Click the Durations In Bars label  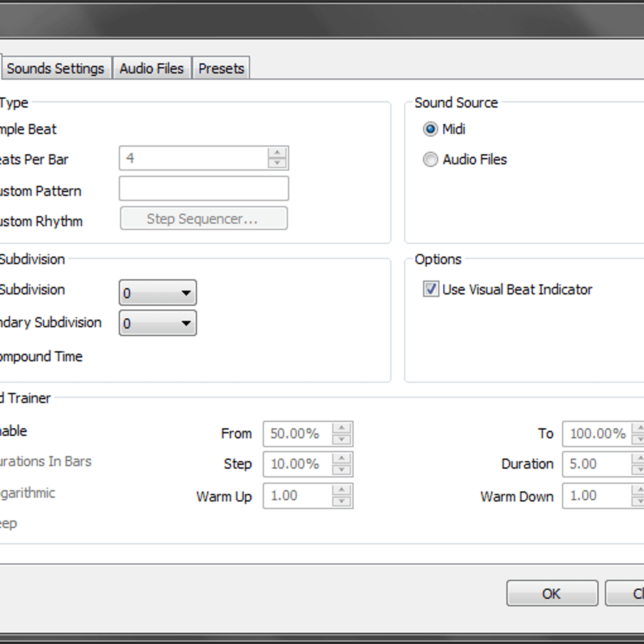(x=45, y=461)
